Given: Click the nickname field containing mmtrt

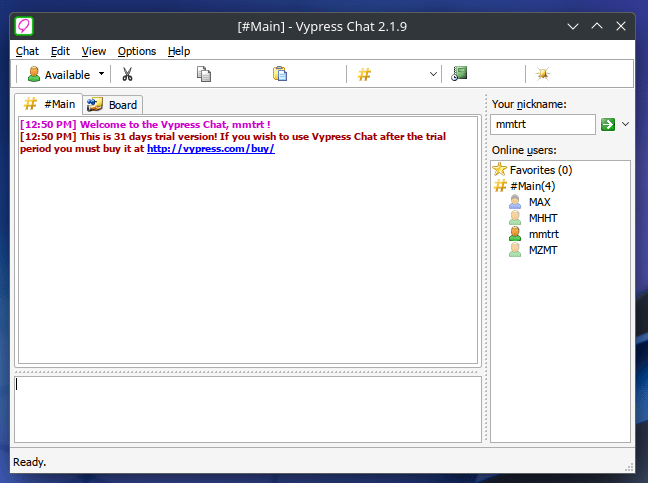Looking at the screenshot, I should coord(543,124).
